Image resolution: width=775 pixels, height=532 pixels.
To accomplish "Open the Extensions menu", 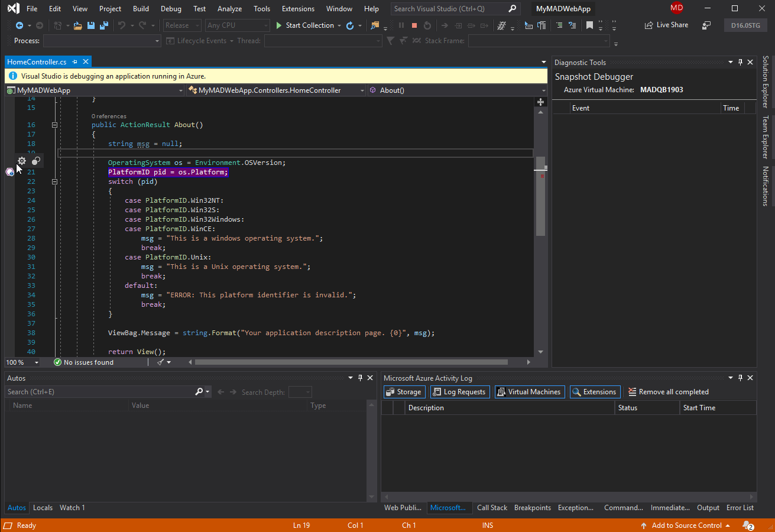I will pyautogui.click(x=298, y=9).
